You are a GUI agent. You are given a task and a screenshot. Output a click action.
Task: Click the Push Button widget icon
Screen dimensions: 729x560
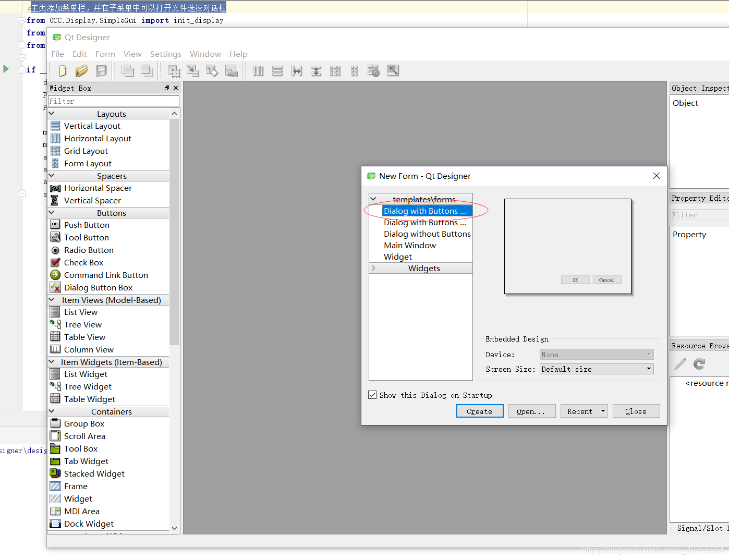coord(55,224)
